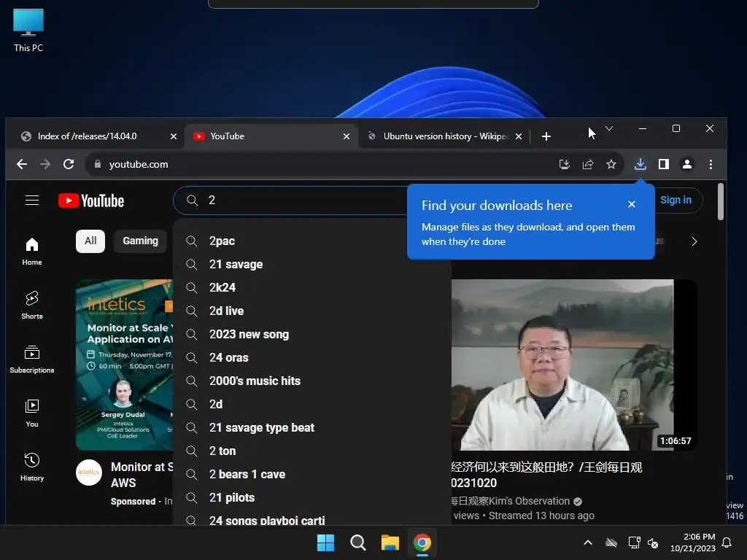Close the downloads tooltip bubble

click(x=632, y=204)
